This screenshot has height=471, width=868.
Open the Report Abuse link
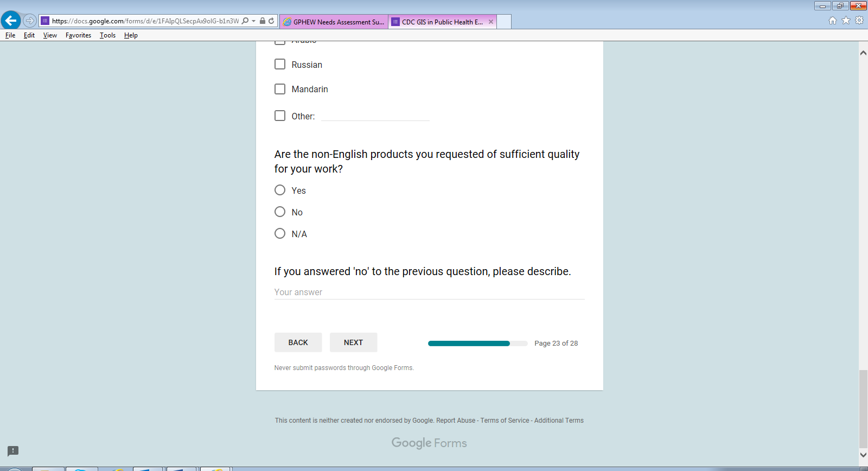click(456, 421)
